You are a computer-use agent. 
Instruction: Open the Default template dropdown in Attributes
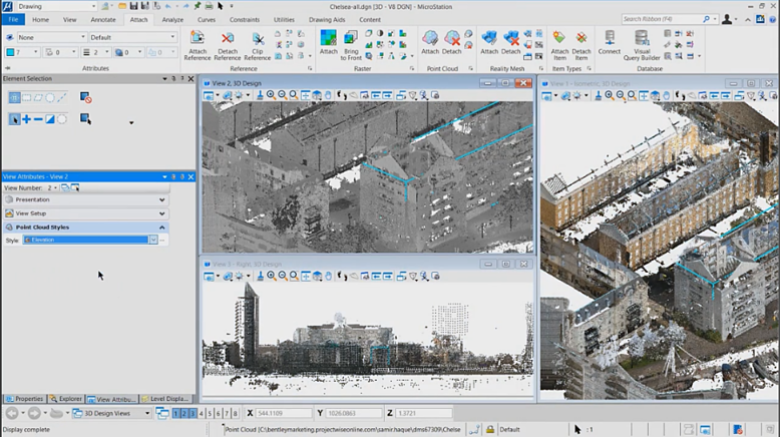(x=132, y=37)
